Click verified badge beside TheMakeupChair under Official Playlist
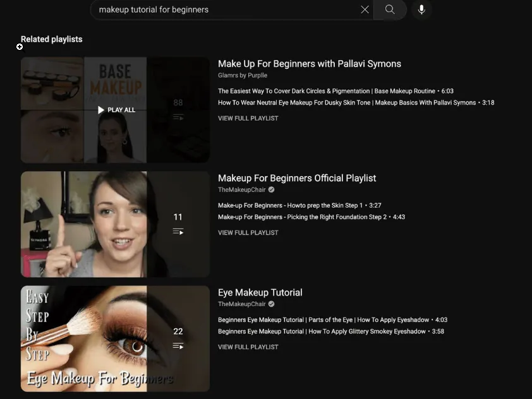The width and height of the screenshot is (532, 399). [x=271, y=189]
